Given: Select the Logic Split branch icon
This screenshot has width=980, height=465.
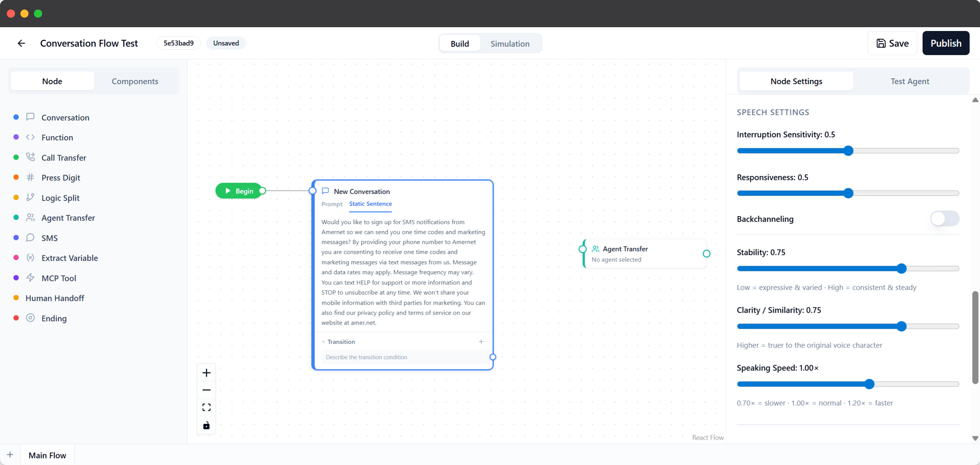Looking at the screenshot, I should (x=30, y=197).
